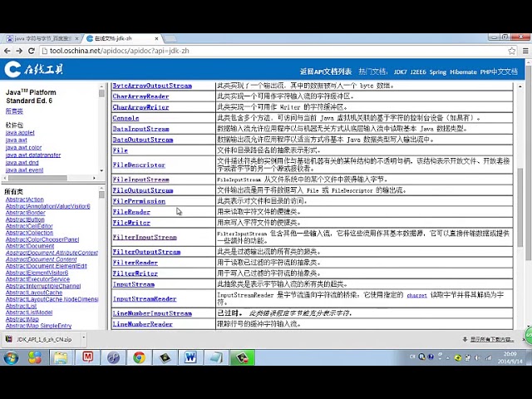The width and height of the screenshot is (532, 399).
Task: Open the J2EE6 hot document link
Action: click(x=418, y=72)
